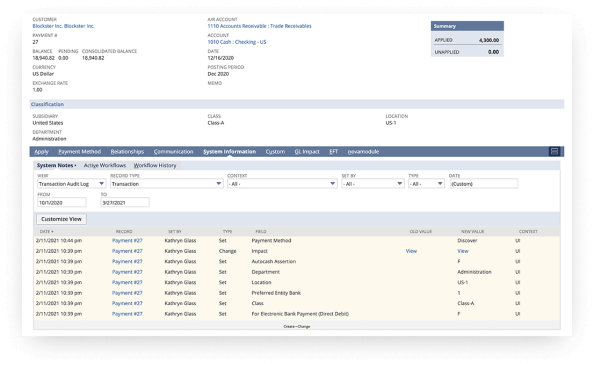594x367 pixels.
Task: Click the Customize View button
Action: (x=61, y=219)
